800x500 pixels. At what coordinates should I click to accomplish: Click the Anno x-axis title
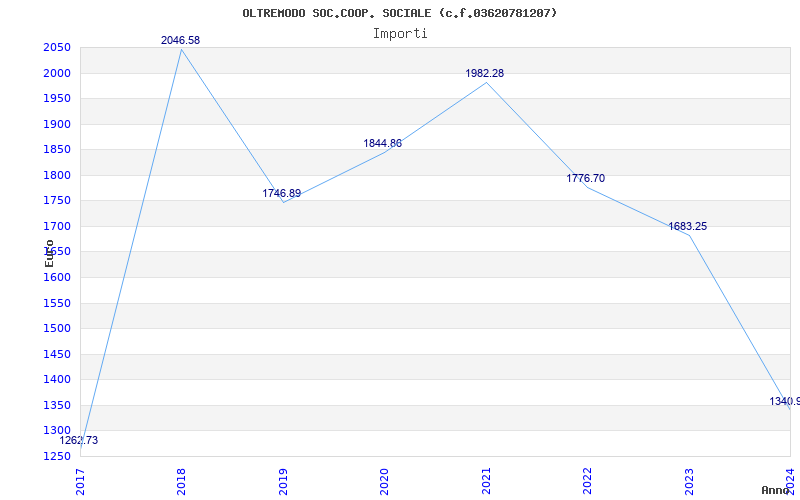tap(776, 490)
